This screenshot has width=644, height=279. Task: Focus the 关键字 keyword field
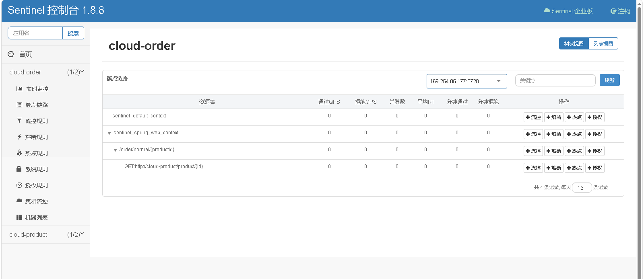point(555,80)
